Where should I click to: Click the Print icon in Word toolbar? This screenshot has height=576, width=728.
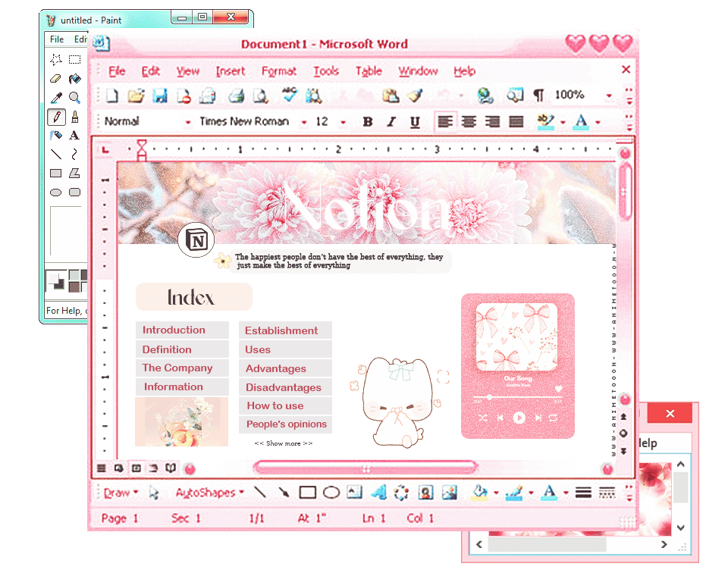coord(237,95)
